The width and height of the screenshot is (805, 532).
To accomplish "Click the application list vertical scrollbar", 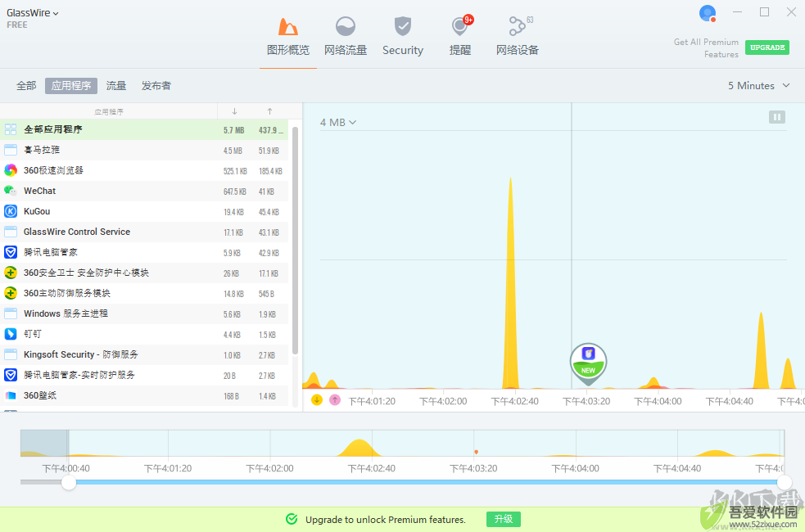I will coord(295,241).
